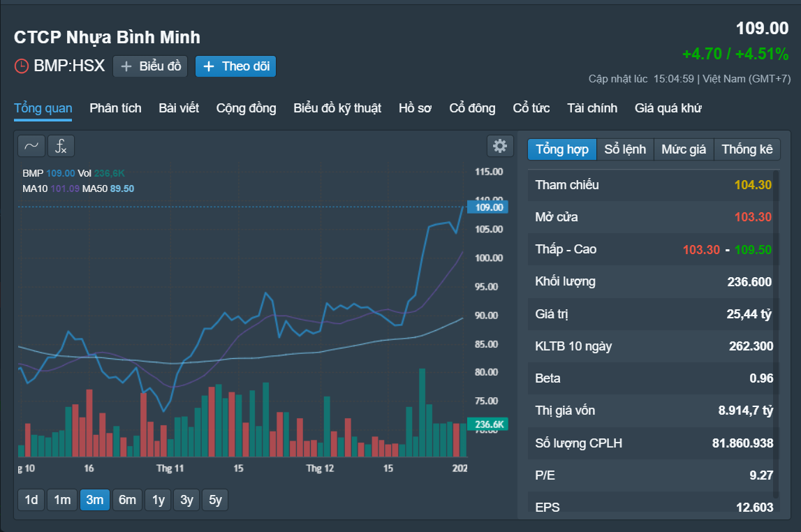Click the Số lượng CPLH 81.860.938 value
Image resolution: width=801 pixels, height=532 pixels.
(x=743, y=443)
